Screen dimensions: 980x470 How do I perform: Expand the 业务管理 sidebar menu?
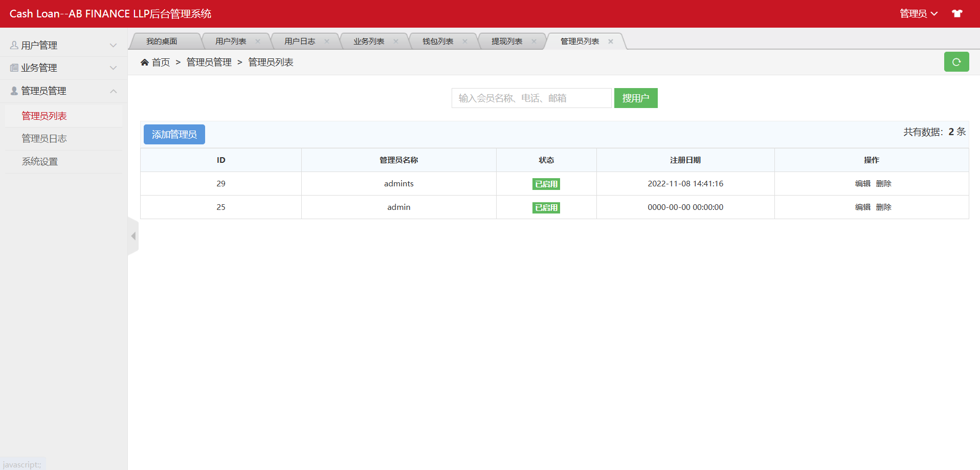pos(63,68)
